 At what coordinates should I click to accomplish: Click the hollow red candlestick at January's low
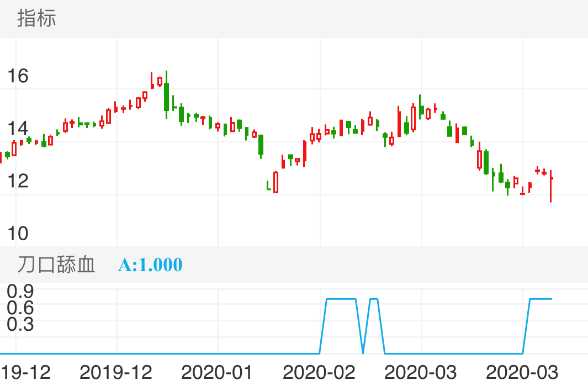click(x=276, y=182)
